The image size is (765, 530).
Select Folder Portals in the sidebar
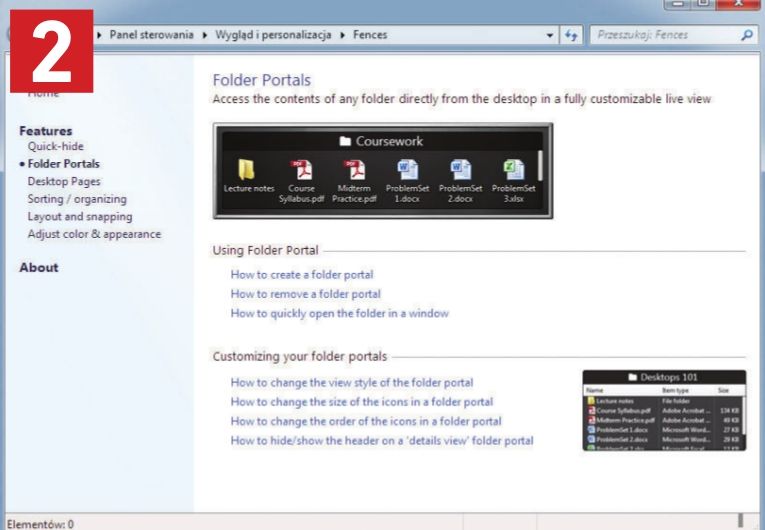(63, 163)
